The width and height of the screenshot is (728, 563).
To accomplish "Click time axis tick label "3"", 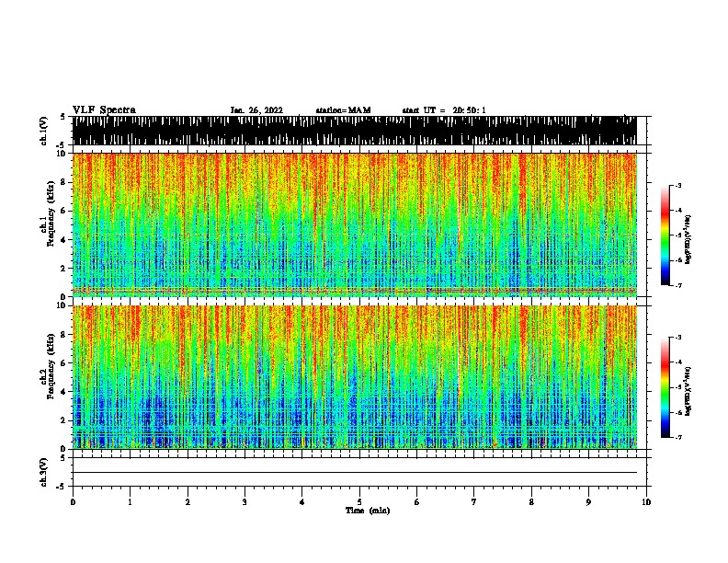I will tap(245, 502).
